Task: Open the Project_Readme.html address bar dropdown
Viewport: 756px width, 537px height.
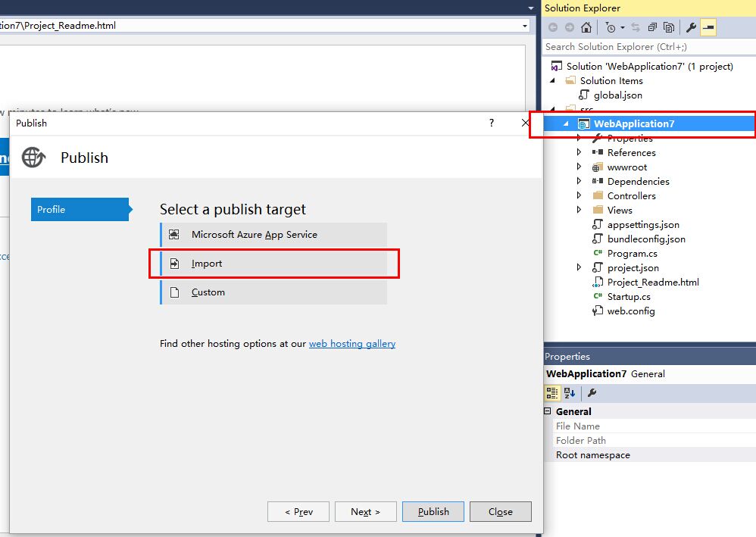Action: tap(524, 26)
